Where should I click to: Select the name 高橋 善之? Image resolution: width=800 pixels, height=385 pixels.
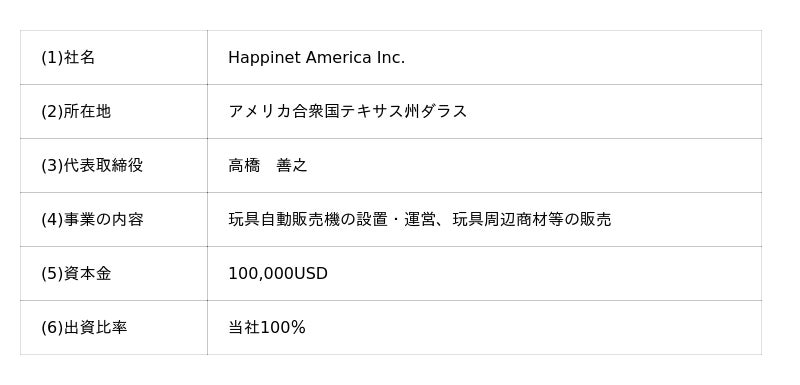point(268,166)
